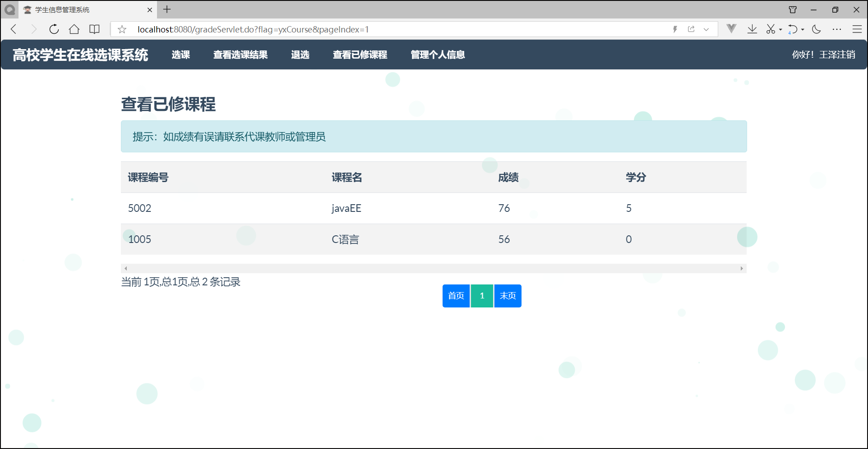Open the scissors screenshot capture tool
868x449 pixels.
(771, 29)
